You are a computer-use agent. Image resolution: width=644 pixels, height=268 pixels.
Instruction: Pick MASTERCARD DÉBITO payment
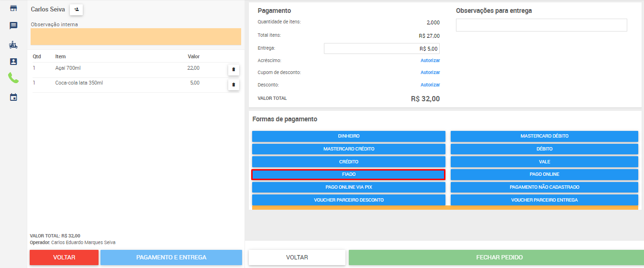click(x=544, y=136)
